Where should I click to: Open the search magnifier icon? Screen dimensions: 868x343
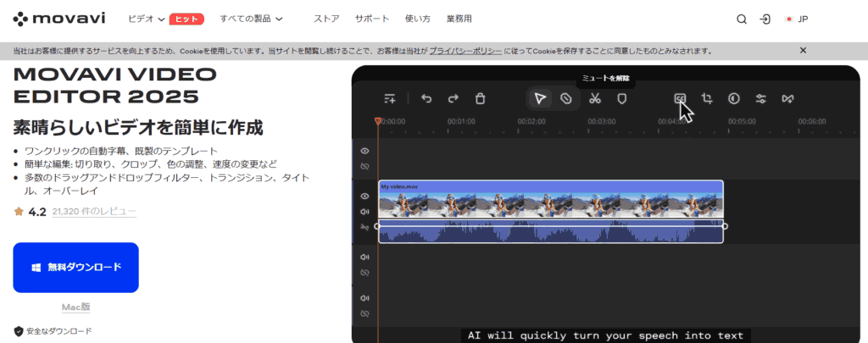tap(742, 19)
